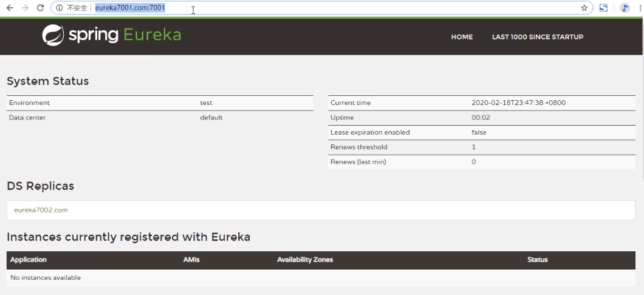Screen dimensions: 644x295
Task: Go back with the browser back arrow
Action: (x=10, y=8)
